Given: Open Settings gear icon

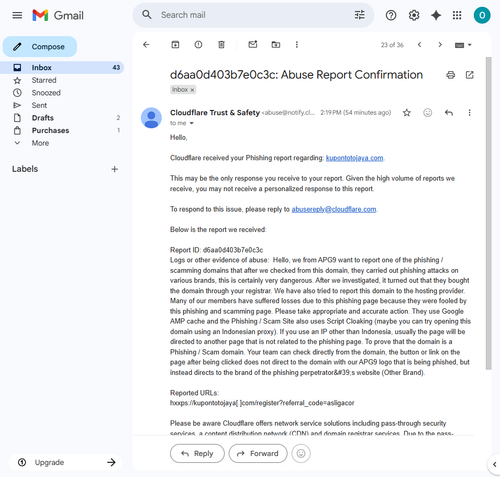Looking at the screenshot, I should tap(414, 15).
